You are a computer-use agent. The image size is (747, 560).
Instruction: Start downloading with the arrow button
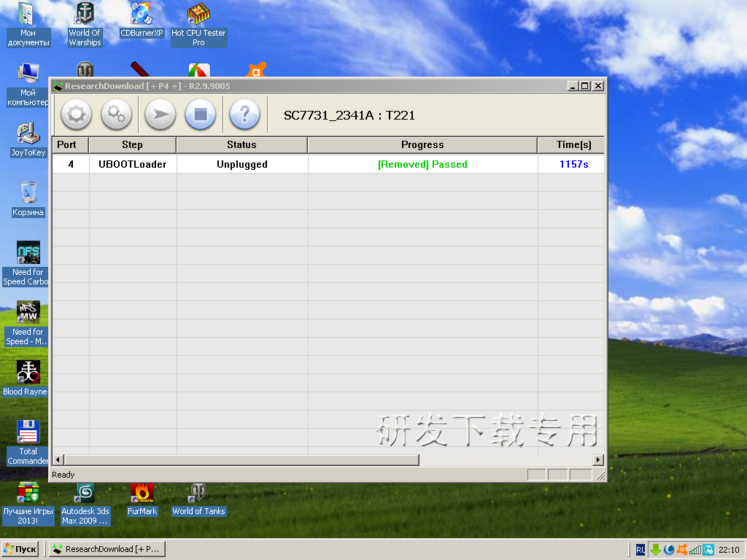(x=160, y=114)
